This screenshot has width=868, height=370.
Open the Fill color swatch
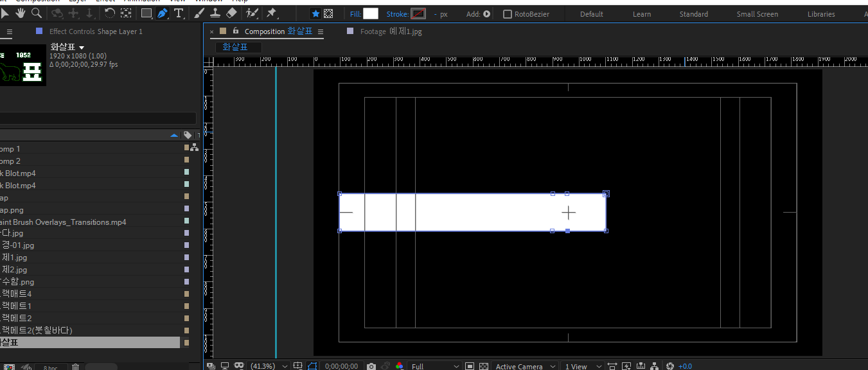[x=371, y=13]
